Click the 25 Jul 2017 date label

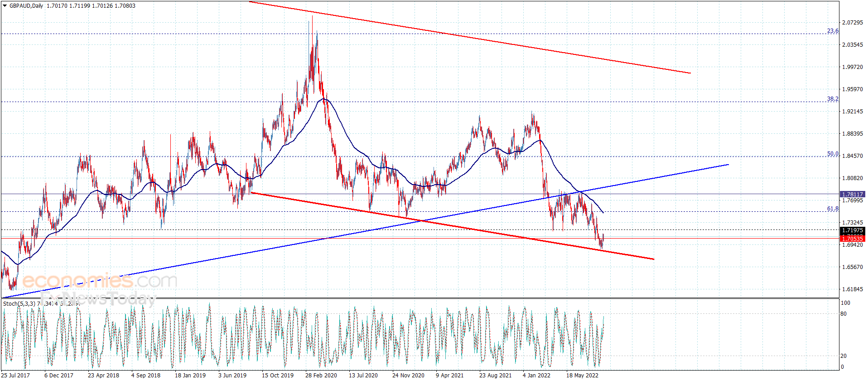pos(15,375)
